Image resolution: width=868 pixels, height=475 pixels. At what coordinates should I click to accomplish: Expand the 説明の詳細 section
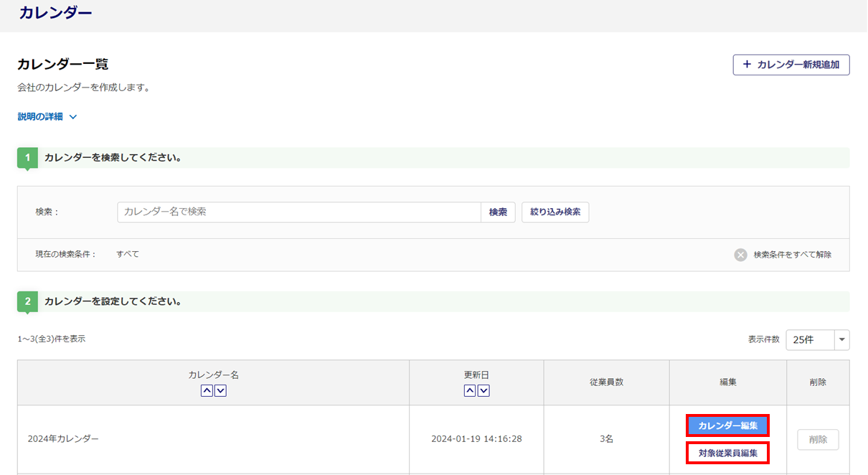click(47, 117)
